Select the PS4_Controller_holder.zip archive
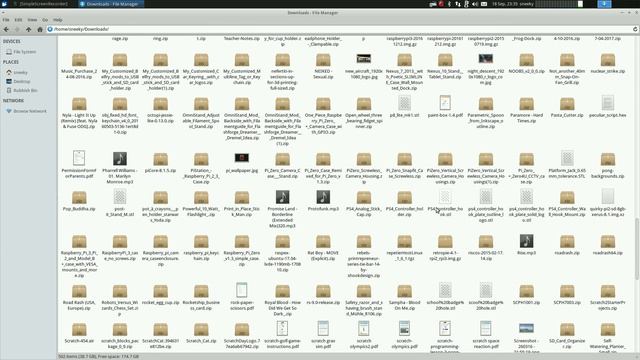The height and width of the screenshot is (360, 640). [404, 198]
